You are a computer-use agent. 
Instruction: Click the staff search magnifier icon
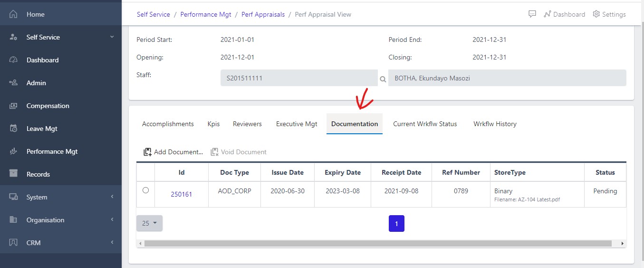383,79
